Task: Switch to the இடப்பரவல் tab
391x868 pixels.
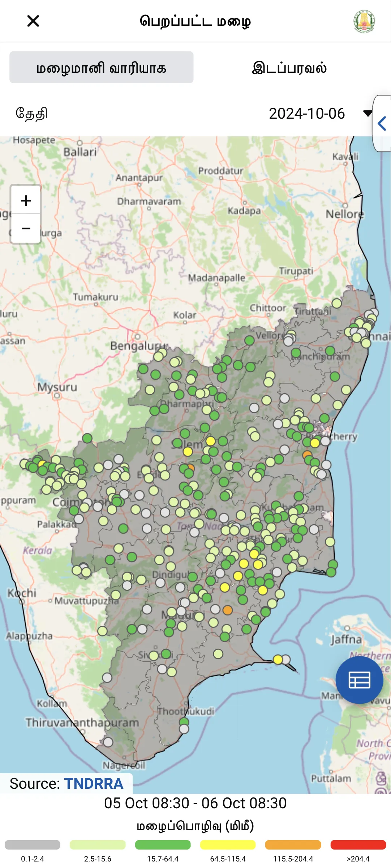Action: point(289,68)
